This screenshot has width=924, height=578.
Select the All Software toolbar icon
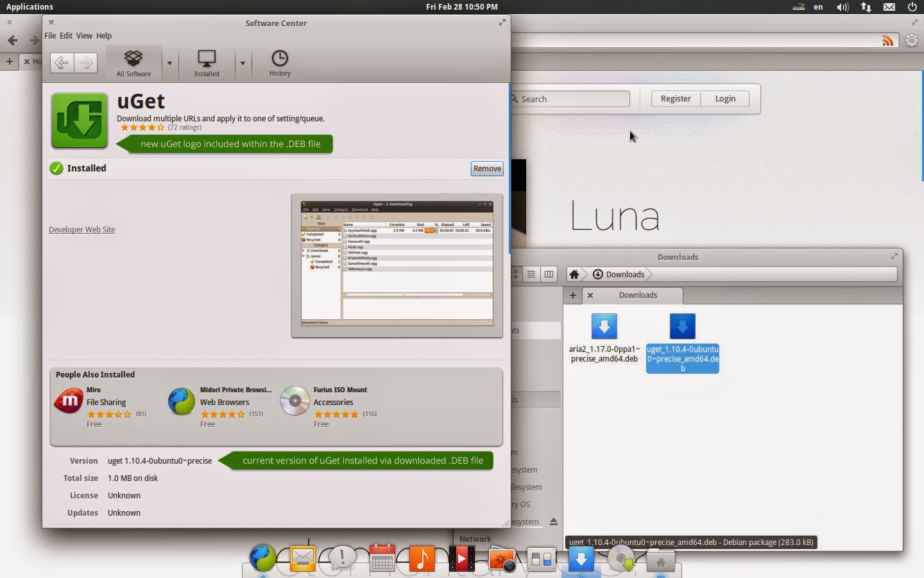tap(133, 63)
